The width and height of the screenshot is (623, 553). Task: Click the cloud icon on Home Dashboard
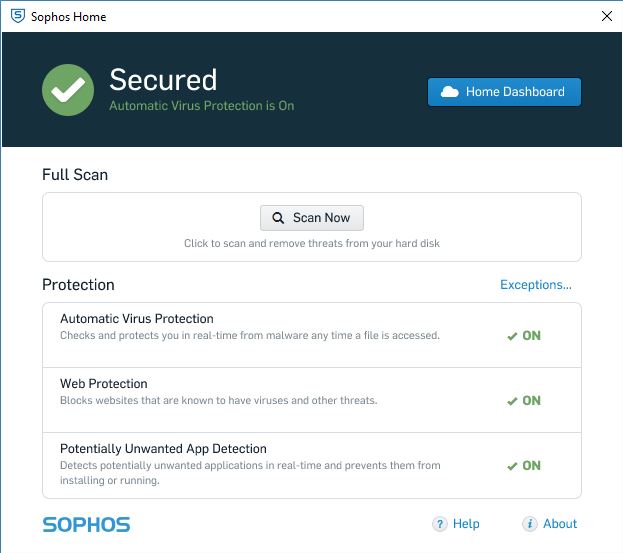450,92
